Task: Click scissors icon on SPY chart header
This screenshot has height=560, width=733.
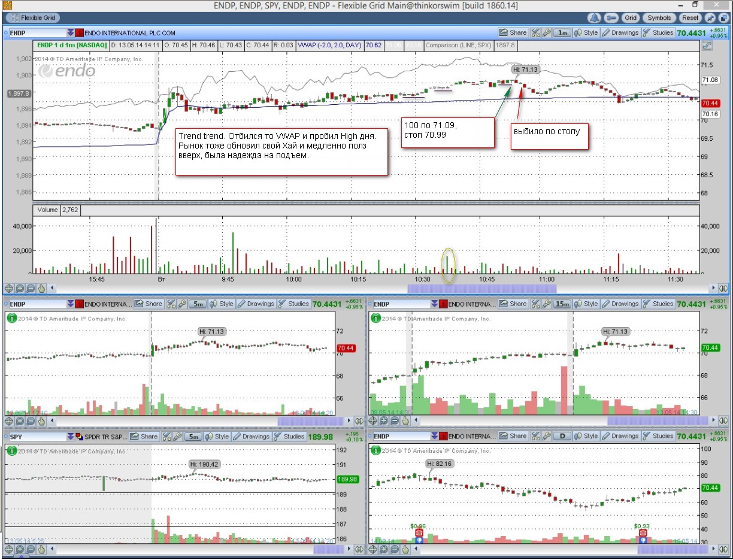Action: 166,437
